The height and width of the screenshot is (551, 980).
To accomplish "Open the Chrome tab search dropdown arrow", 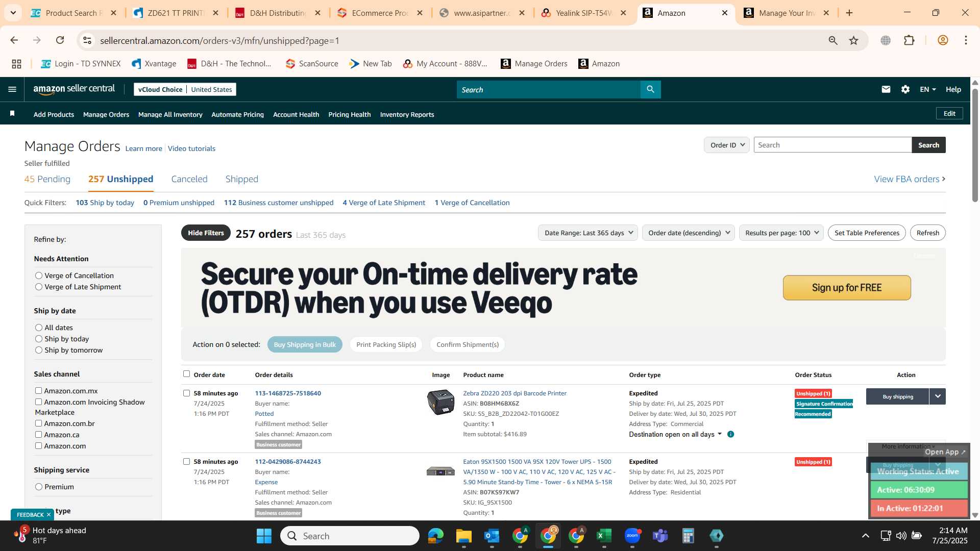I will 13,13.
